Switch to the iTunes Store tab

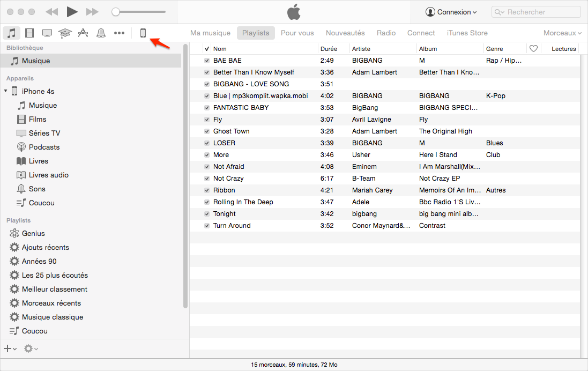point(467,33)
